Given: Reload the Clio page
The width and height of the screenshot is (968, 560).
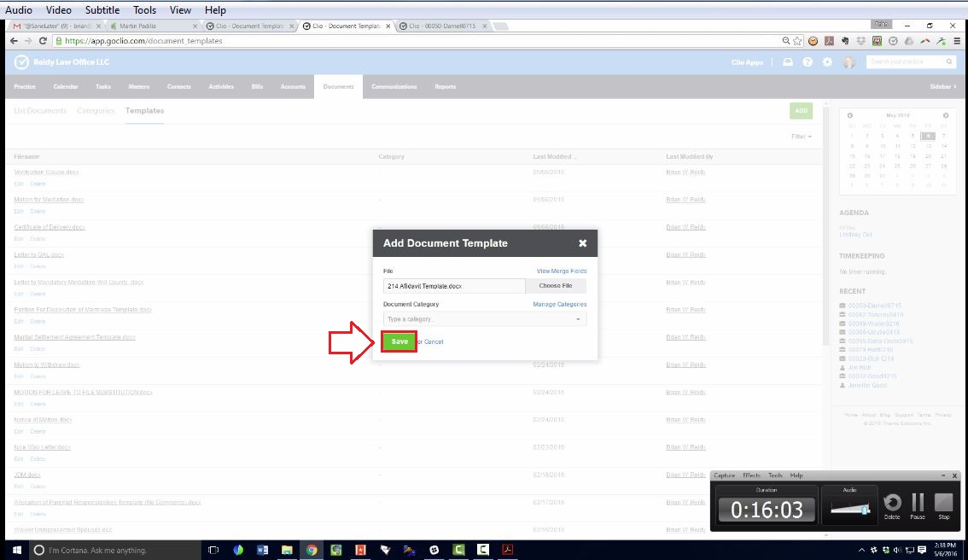Looking at the screenshot, I should [43, 41].
